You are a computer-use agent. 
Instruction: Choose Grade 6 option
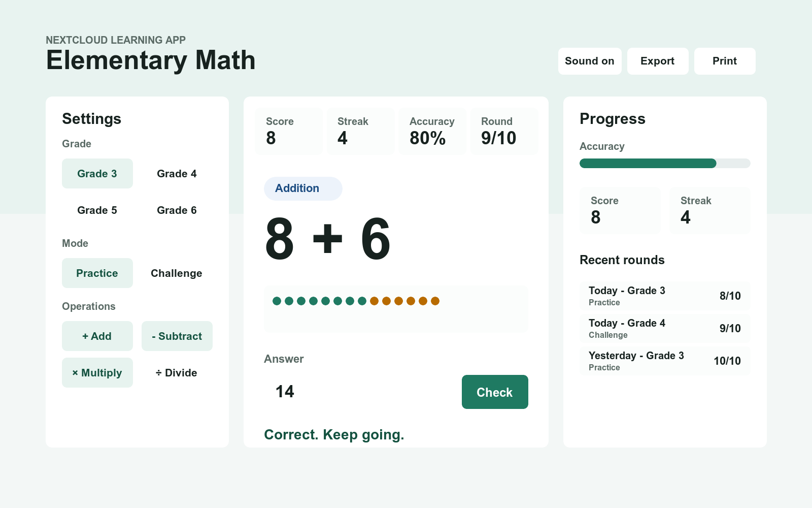point(177,210)
